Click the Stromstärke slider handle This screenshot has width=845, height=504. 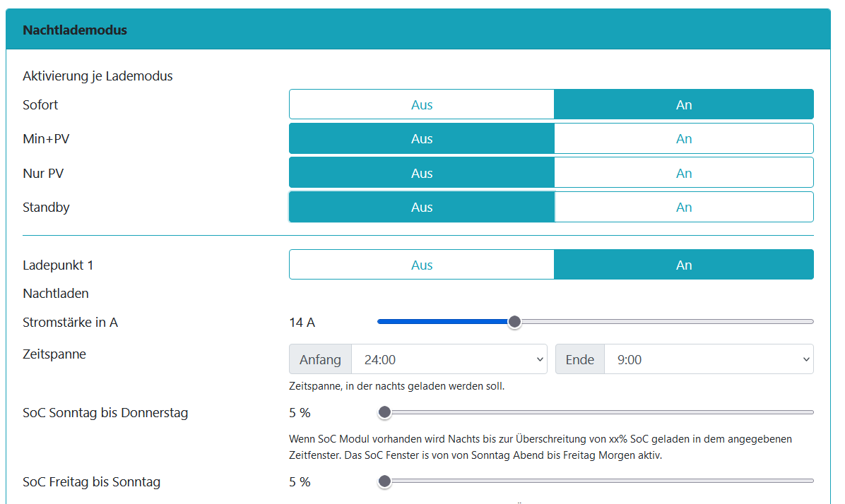pyautogui.click(x=514, y=322)
